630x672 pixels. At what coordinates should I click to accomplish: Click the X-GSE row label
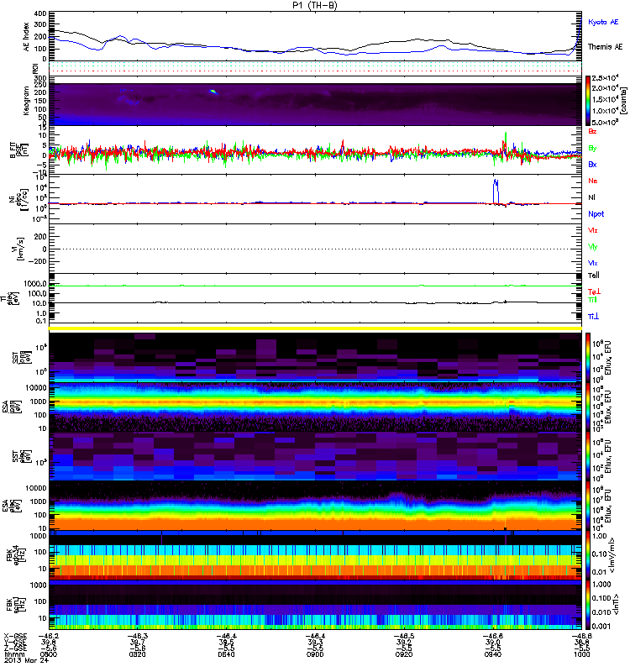pos(14,637)
